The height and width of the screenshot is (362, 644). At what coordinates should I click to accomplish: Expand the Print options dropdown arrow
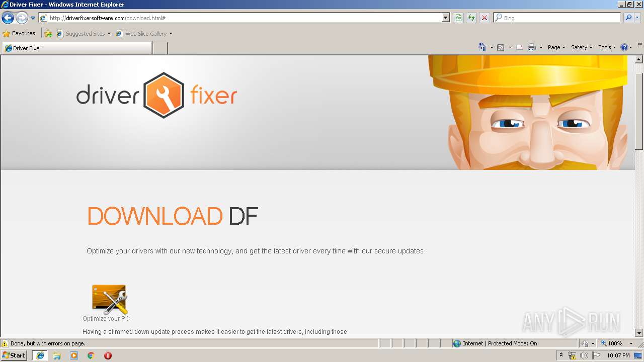[x=541, y=47]
